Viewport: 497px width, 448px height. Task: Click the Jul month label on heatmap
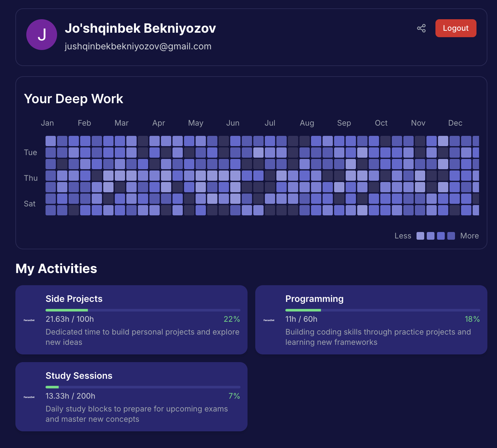click(x=270, y=123)
